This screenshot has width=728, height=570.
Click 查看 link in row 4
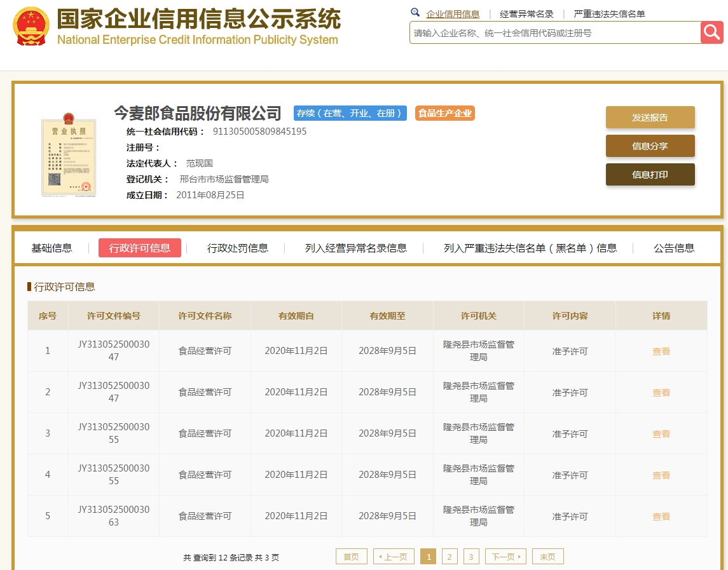(661, 475)
